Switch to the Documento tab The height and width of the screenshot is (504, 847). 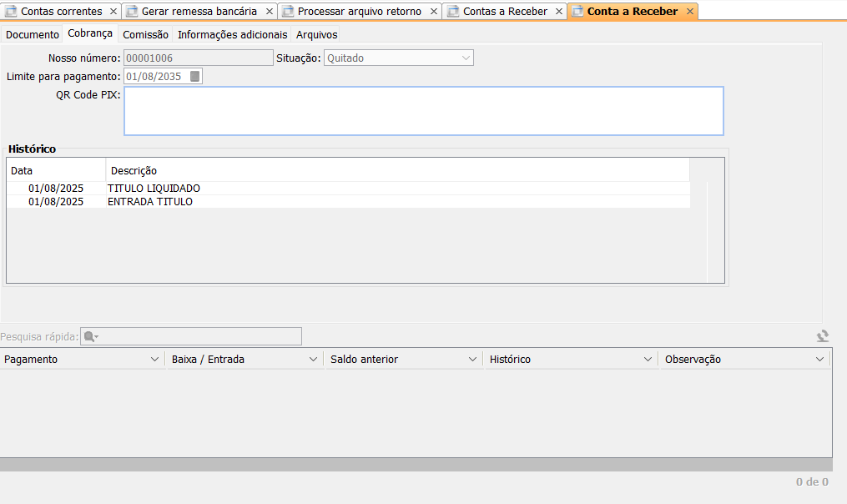pos(33,35)
